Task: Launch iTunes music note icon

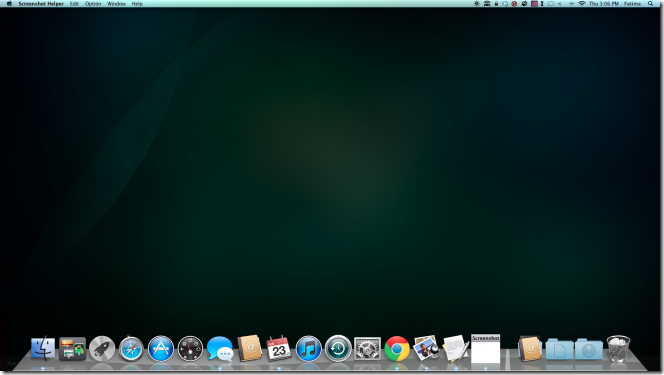Action: pos(308,349)
